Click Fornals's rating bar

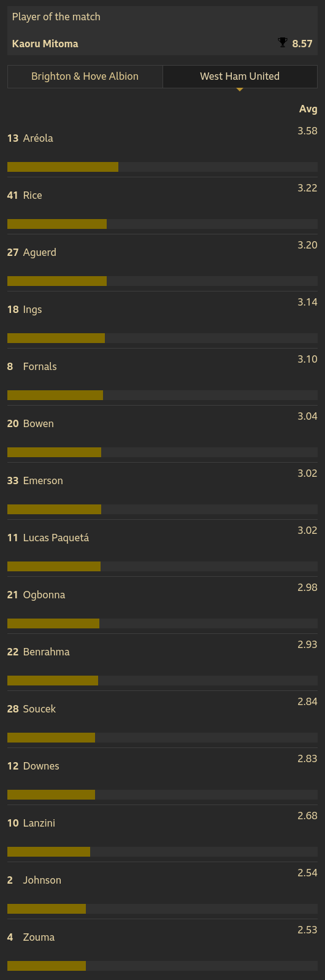point(162,395)
